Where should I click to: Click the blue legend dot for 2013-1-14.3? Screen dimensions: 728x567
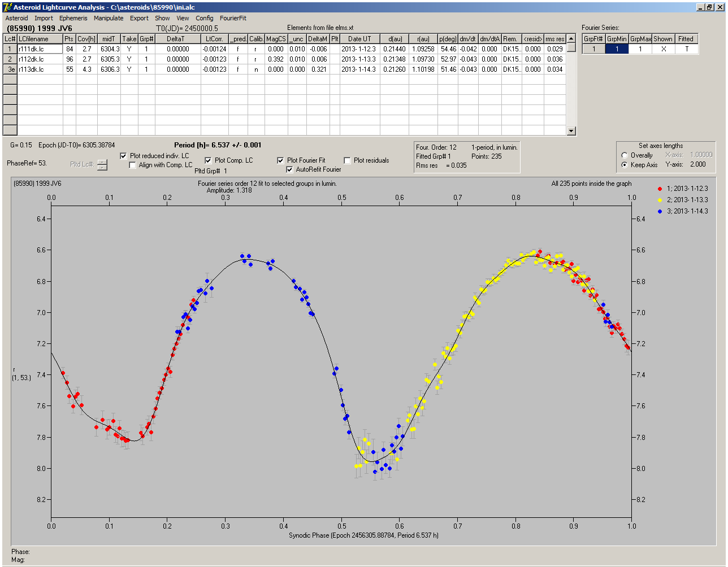coord(660,211)
